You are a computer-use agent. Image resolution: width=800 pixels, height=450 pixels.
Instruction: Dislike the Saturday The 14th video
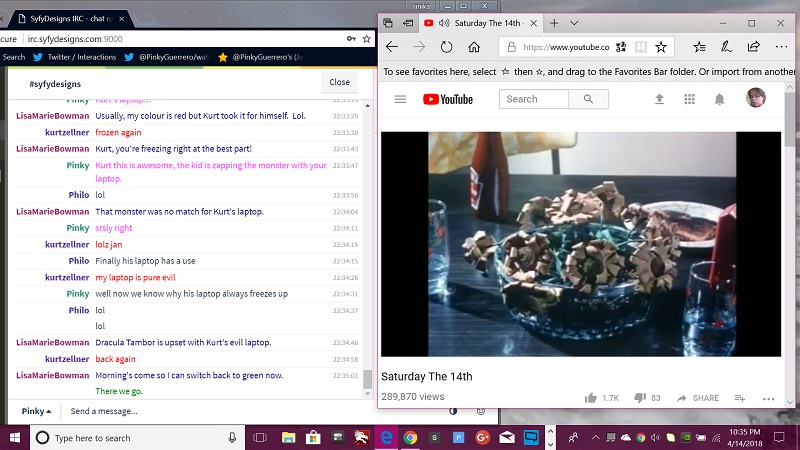(639, 398)
